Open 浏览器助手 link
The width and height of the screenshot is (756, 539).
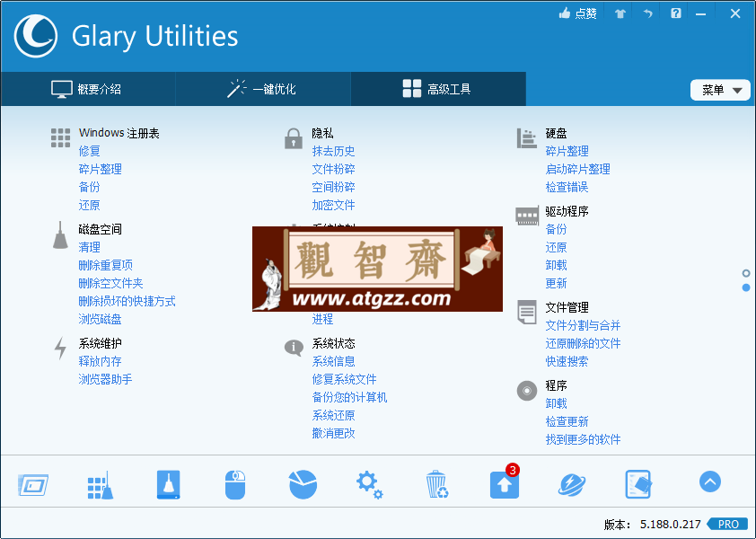click(x=106, y=379)
